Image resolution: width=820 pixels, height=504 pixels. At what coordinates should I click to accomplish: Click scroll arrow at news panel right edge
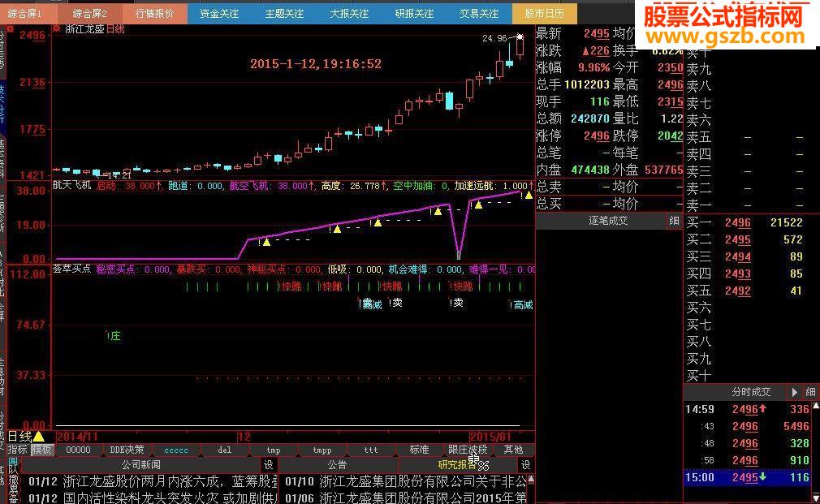pyautogui.click(x=531, y=479)
